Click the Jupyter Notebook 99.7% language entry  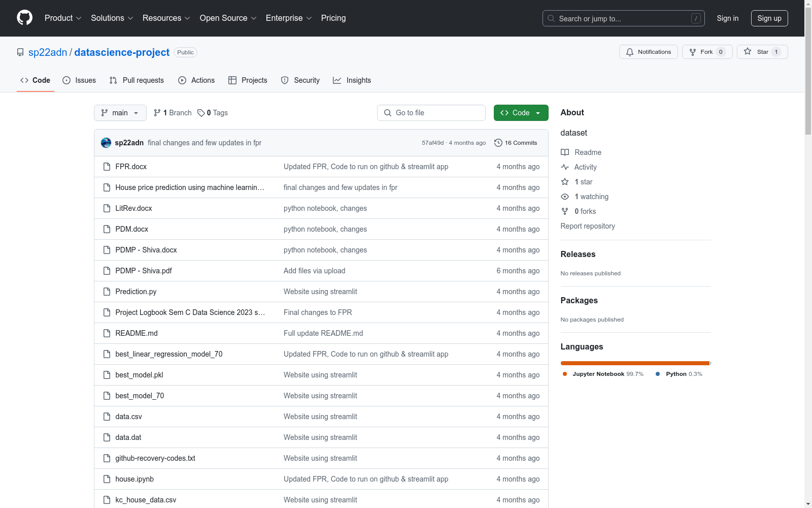click(x=603, y=374)
